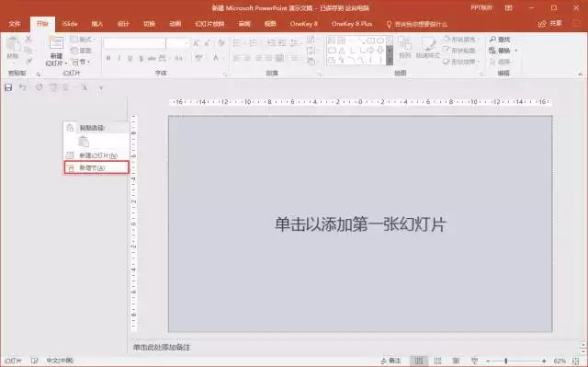
Task: Toggle Bold (B) formatting
Action: [108, 58]
